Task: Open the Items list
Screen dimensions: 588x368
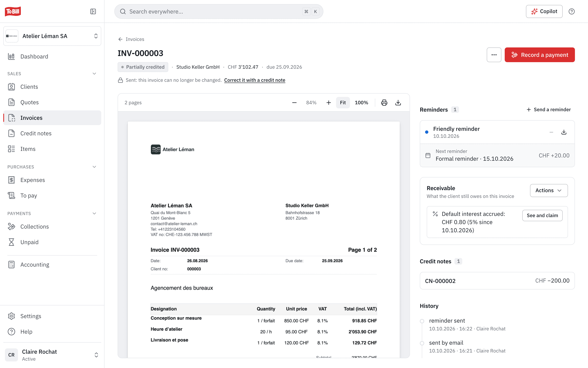Action: pos(52,149)
